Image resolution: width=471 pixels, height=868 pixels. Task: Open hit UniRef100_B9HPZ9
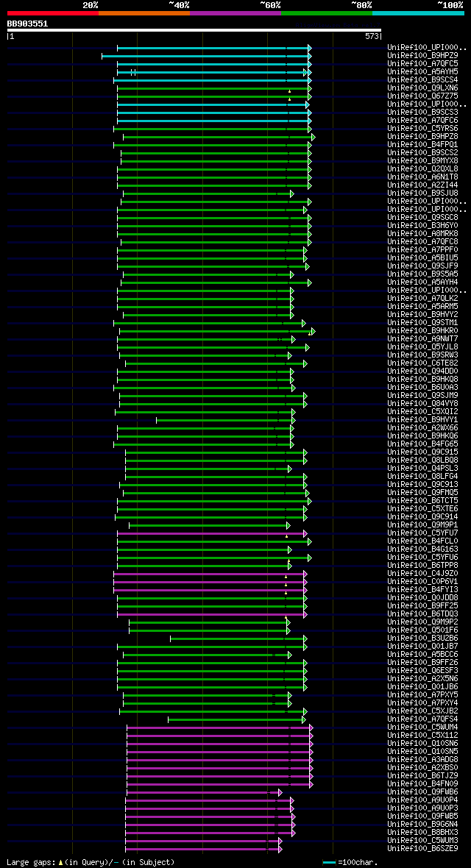422,55
